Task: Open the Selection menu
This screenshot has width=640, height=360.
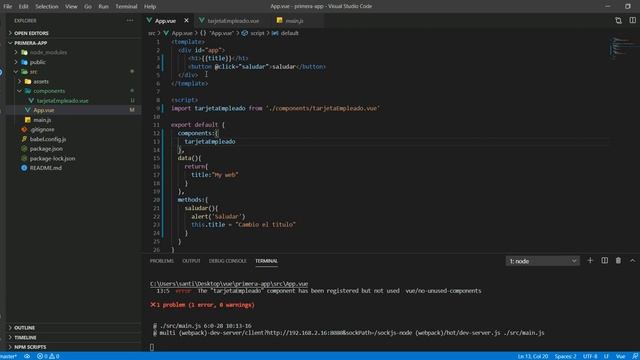Action: tap(47, 6)
